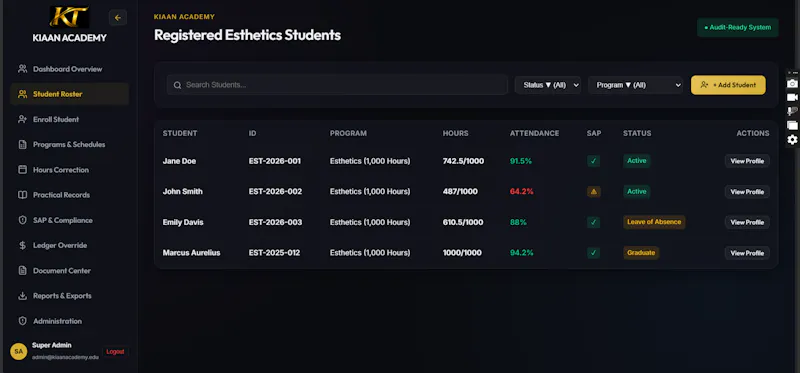Screen dimensions: 800x373
Task: Click the Administration shield icon
Action: point(22,321)
